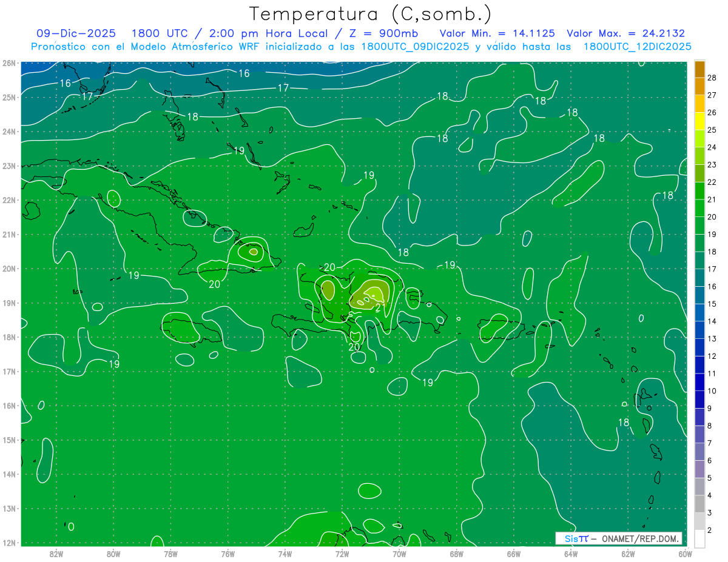Screen dimensions: 728x562
Task: Click the "1800UTC_12DIC2025" valid-until timestamp
Action: tap(637, 47)
